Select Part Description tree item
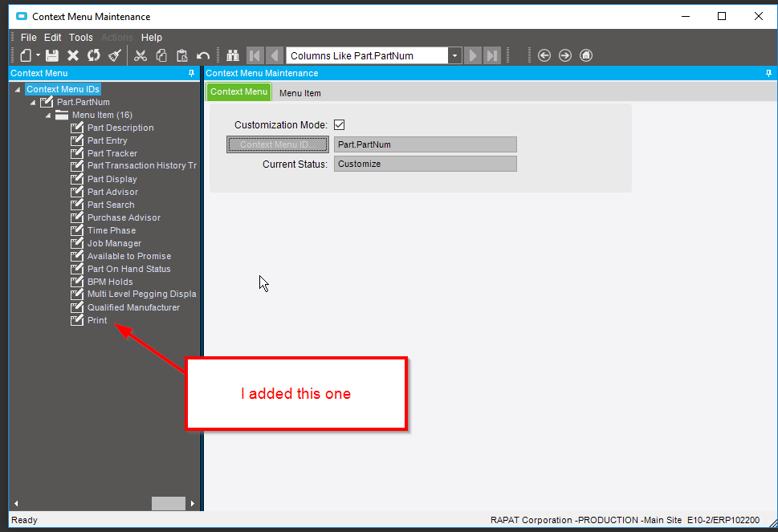The height and width of the screenshot is (532, 778). click(120, 128)
